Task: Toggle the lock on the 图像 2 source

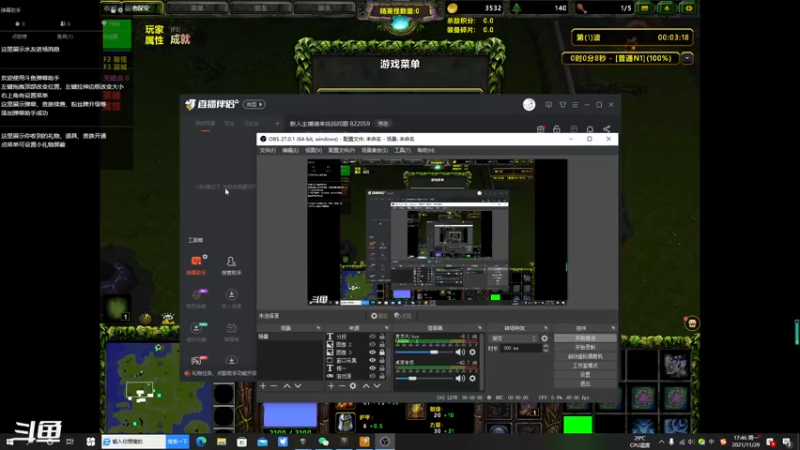Action: pos(382,344)
